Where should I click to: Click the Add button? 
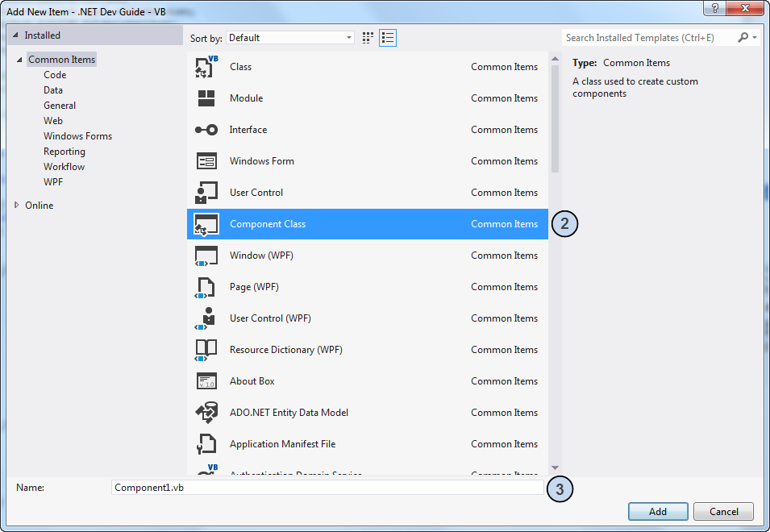(x=658, y=511)
